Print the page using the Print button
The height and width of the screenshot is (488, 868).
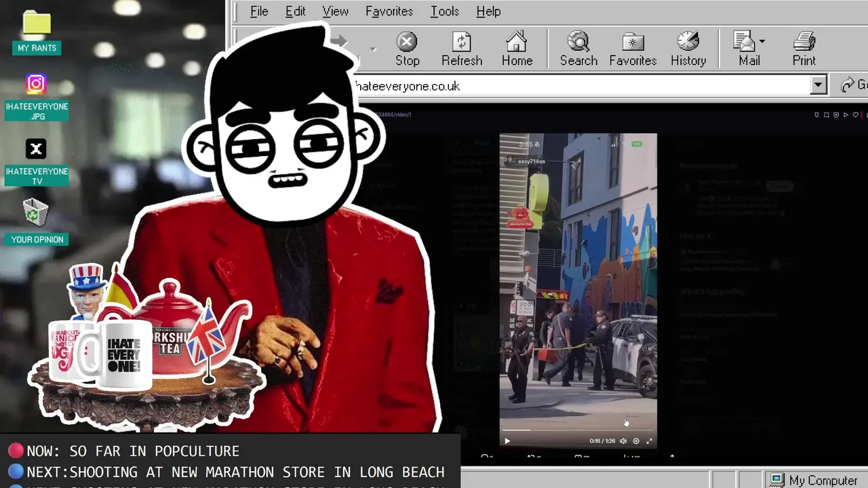coord(804,49)
